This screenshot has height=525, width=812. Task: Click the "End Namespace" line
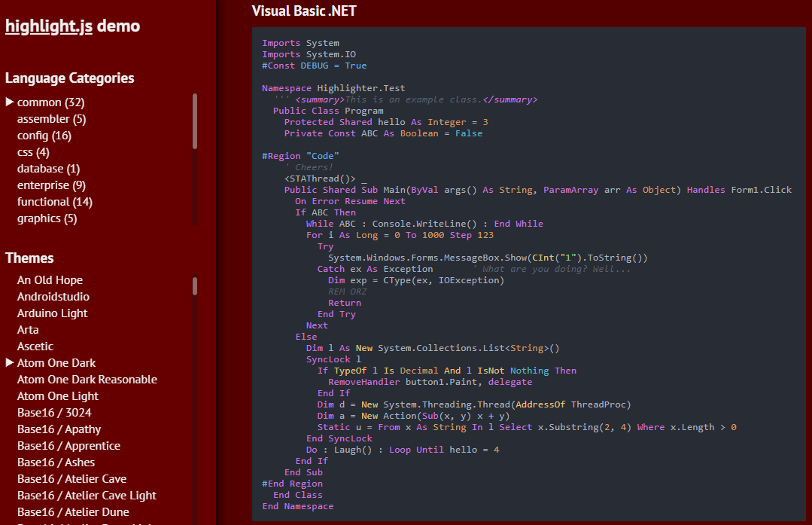pyautogui.click(x=298, y=506)
